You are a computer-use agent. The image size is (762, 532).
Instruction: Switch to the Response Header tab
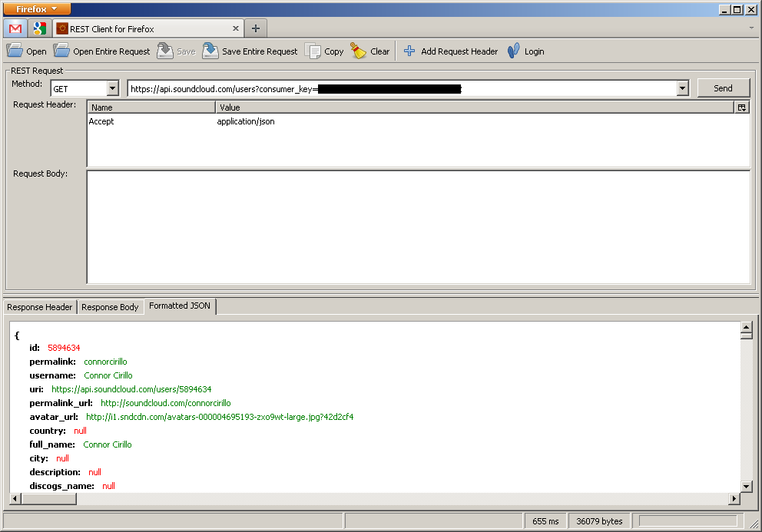pos(39,307)
